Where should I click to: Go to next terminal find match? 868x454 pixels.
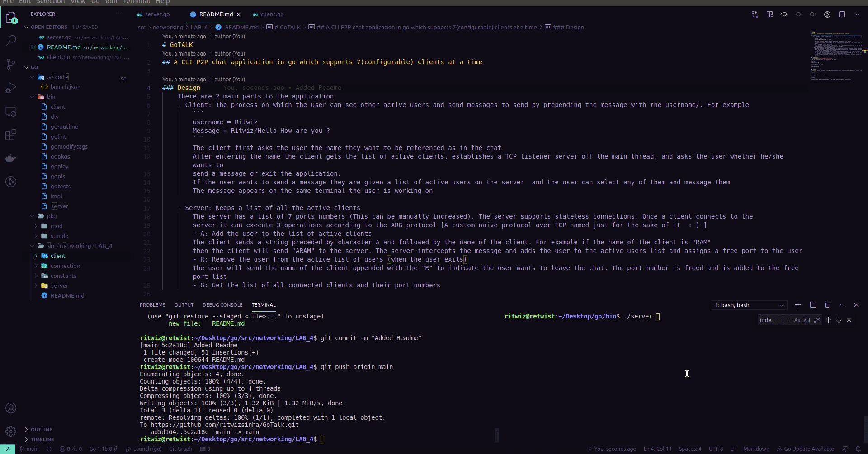(x=839, y=320)
